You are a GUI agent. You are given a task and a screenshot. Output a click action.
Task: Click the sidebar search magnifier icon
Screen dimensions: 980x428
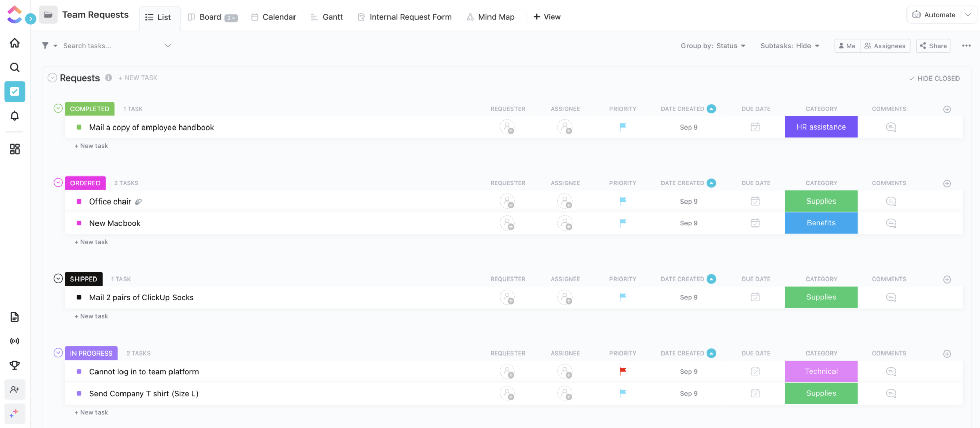point(15,67)
